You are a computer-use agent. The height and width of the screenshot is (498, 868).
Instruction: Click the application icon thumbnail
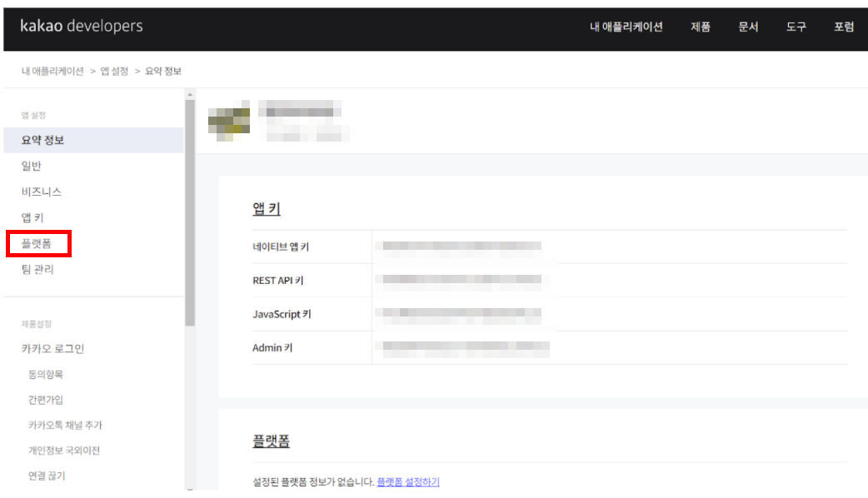229,121
